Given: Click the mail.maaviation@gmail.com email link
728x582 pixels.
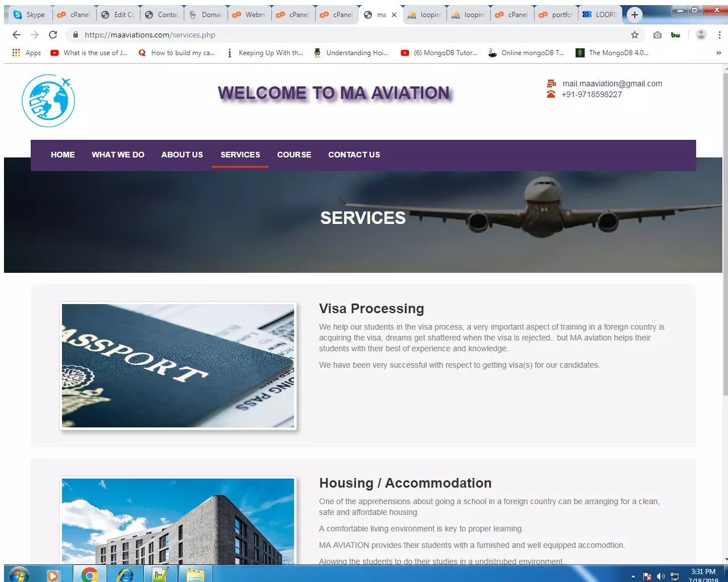Looking at the screenshot, I should point(612,84).
